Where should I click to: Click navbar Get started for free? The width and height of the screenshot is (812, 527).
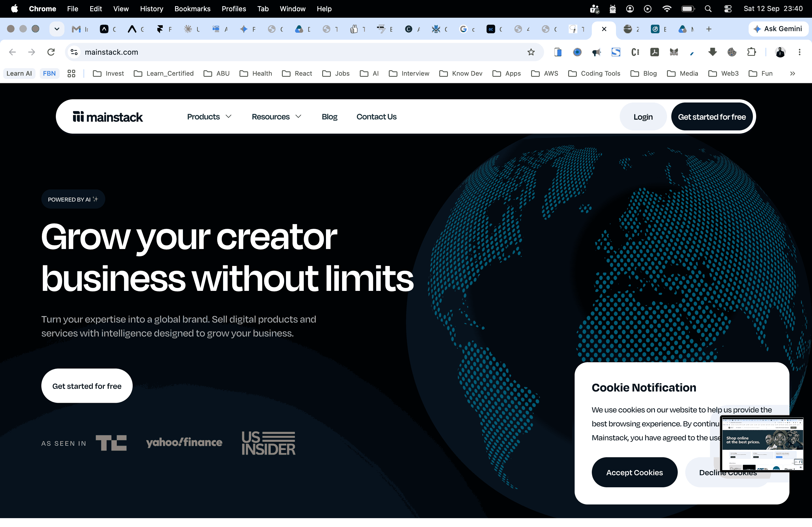tap(712, 116)
